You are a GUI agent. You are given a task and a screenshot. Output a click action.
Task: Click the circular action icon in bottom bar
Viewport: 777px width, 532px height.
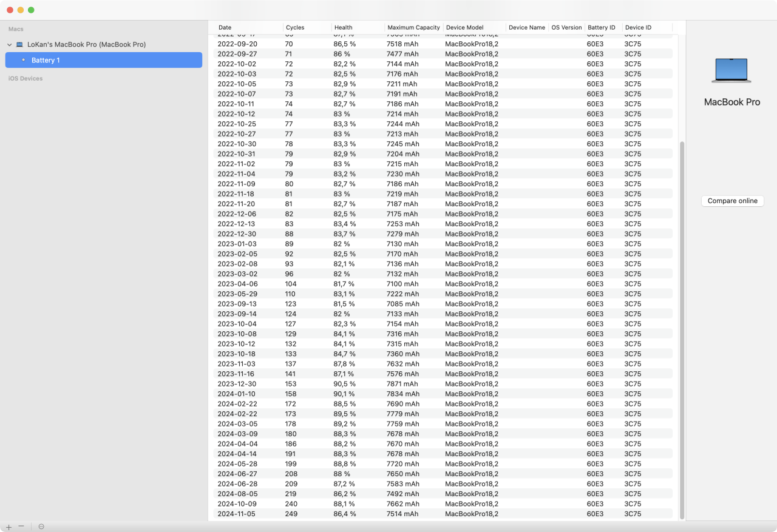click(41, 527)
